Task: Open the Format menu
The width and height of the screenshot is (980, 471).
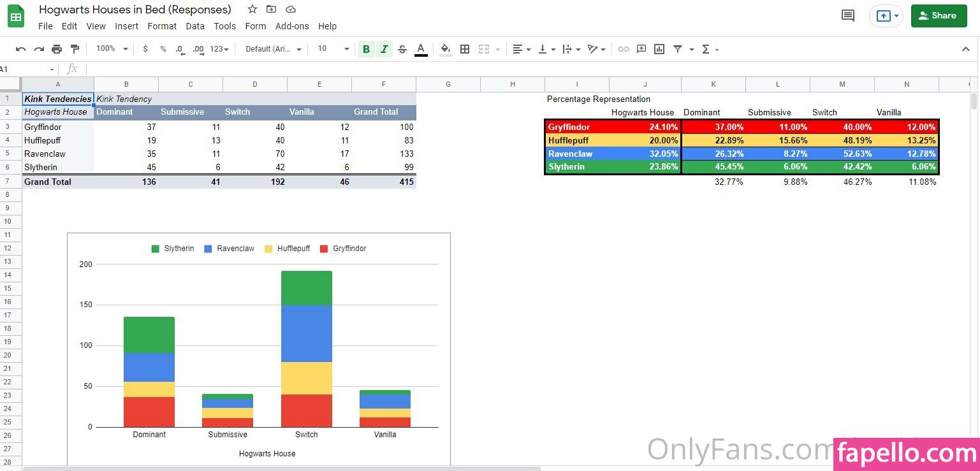Action: [x=162, y=26]
